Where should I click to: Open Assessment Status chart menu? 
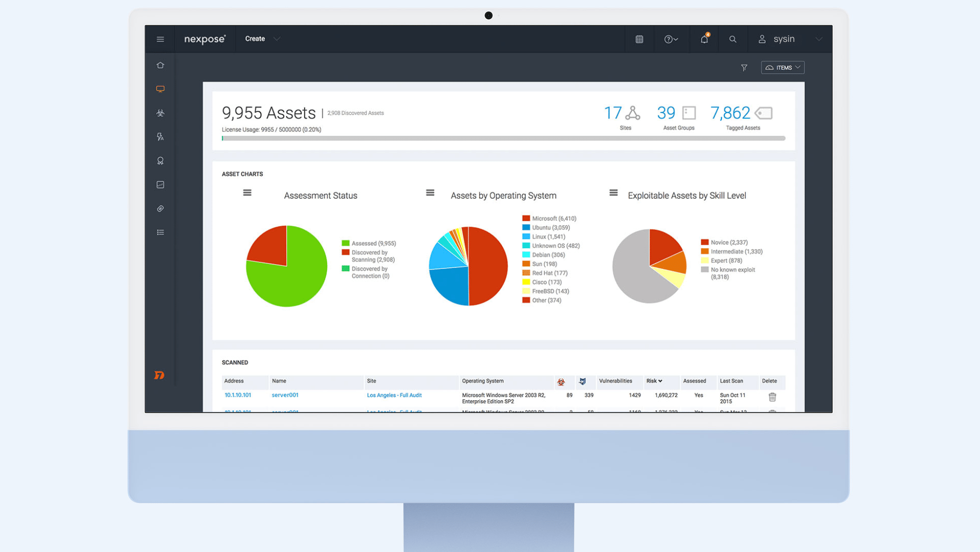(247, 193)
